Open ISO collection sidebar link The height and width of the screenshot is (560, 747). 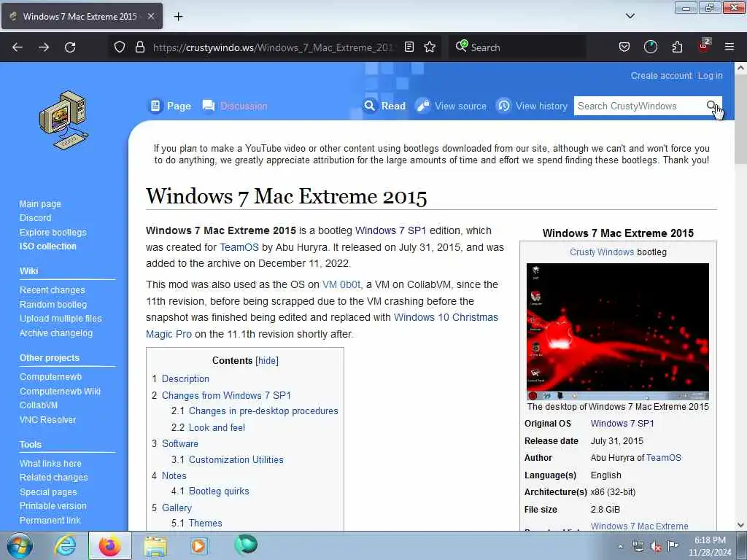(x=47, y=246)
